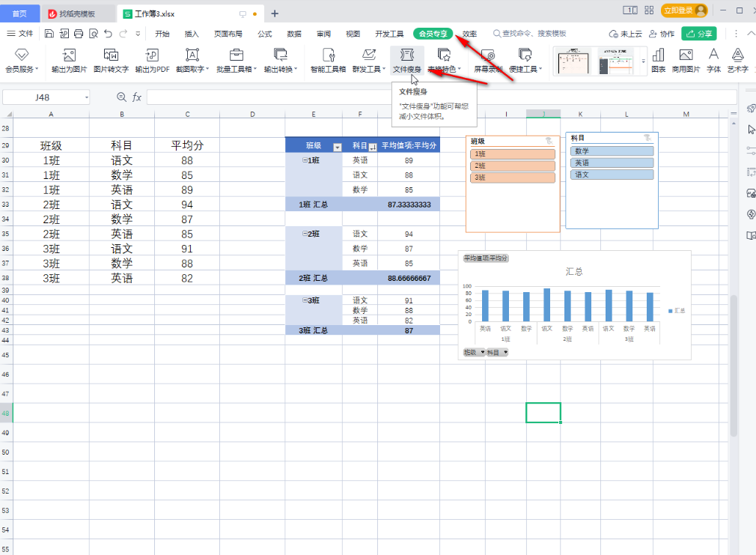Click the green 分享 button

click(x=699, y=34)
